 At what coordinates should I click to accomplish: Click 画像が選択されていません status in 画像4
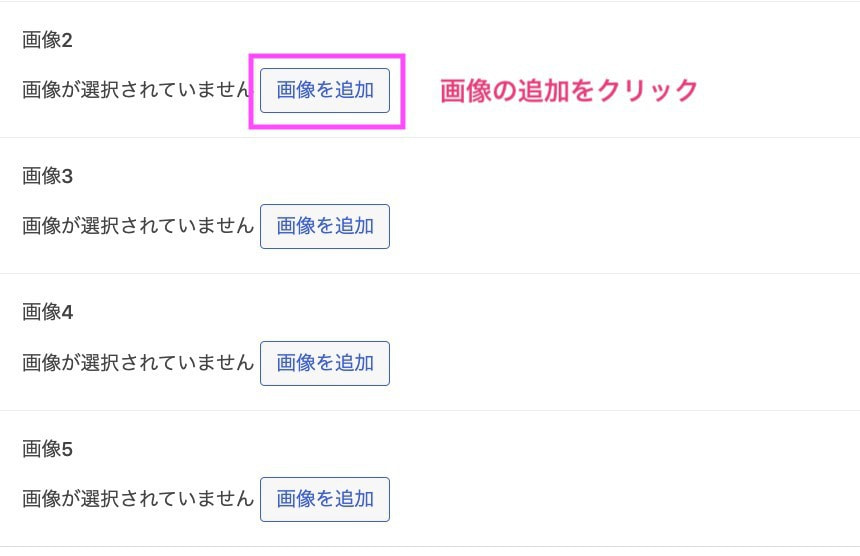[x=137, y=363]
